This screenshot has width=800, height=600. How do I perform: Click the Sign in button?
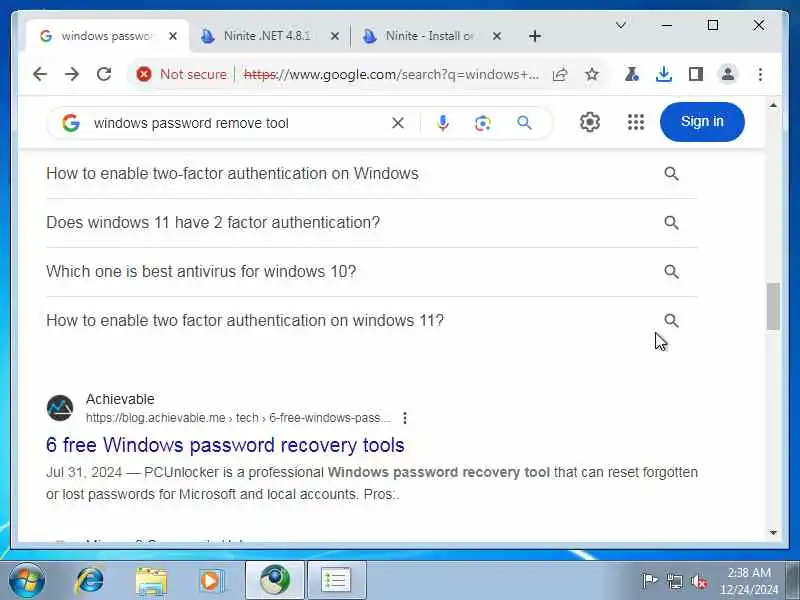[702, 122]
